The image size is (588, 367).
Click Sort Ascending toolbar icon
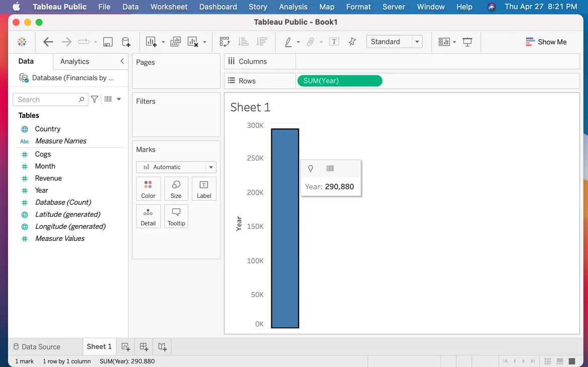coord(243,42)
